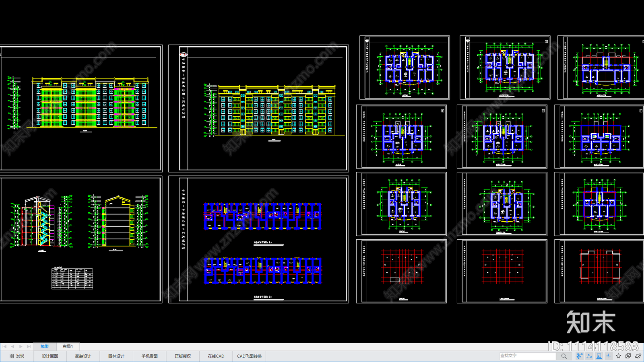Open 正版授权 from the bottom bar
The height and width of the screenshot is (362, 644).
click(183, 356)
